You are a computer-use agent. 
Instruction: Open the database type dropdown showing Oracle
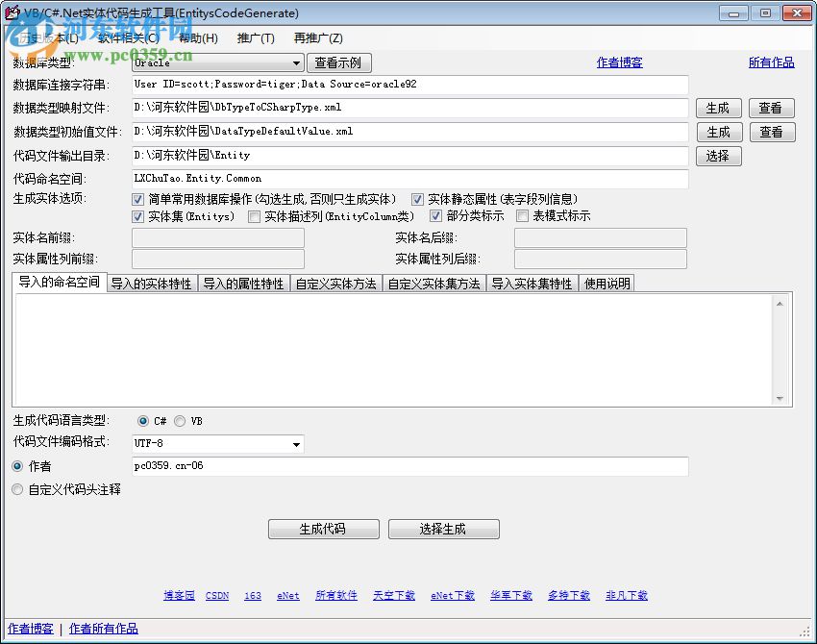pos(295,62)
